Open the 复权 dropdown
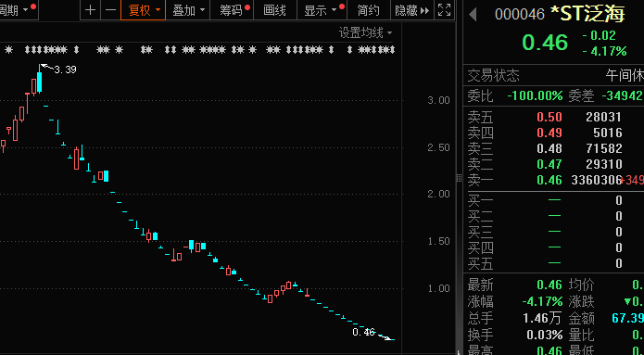The width and height of the screenshot is (644, 355). 144,10
